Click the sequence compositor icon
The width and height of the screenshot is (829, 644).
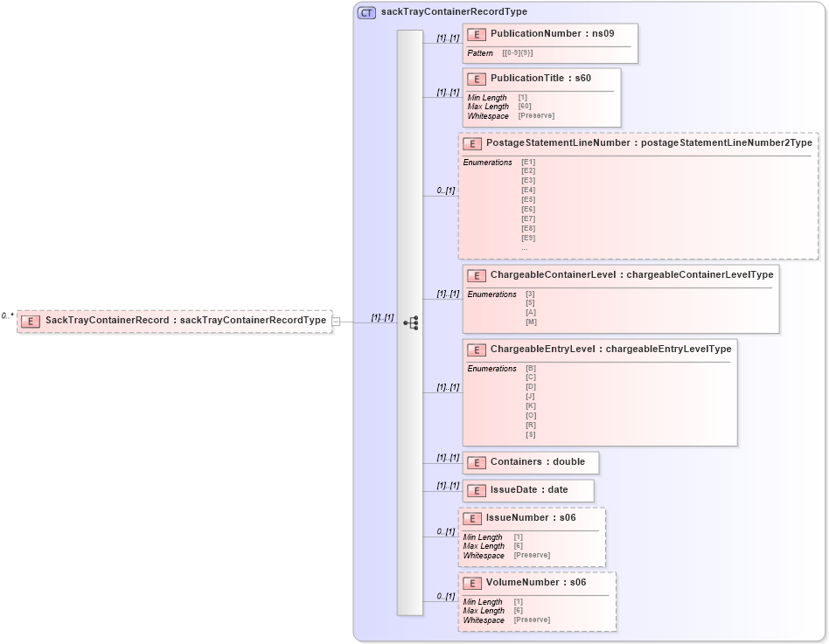[410, 323]
